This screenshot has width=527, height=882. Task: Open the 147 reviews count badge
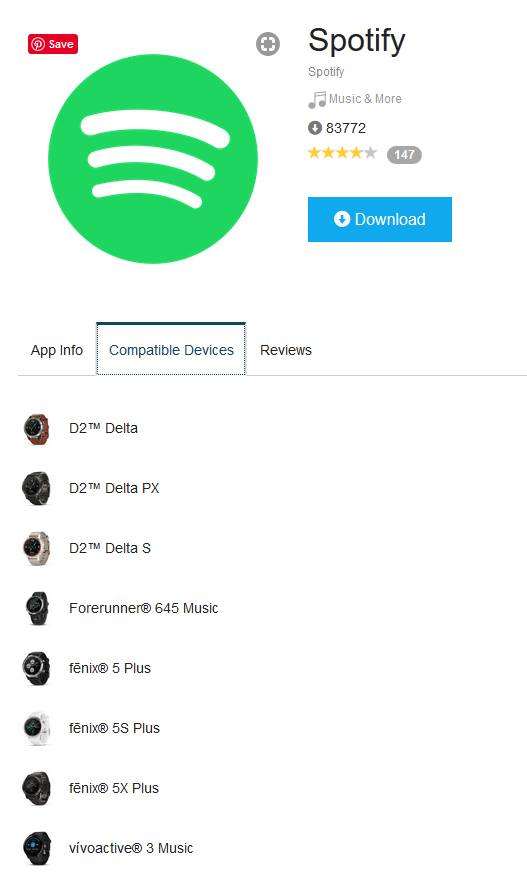coord(404,155)
